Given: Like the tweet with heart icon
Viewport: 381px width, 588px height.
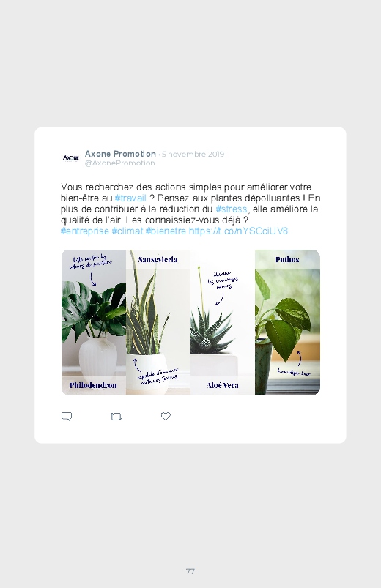Looking at the screenshot, I should pyautogui.click(x=166, y=416).
